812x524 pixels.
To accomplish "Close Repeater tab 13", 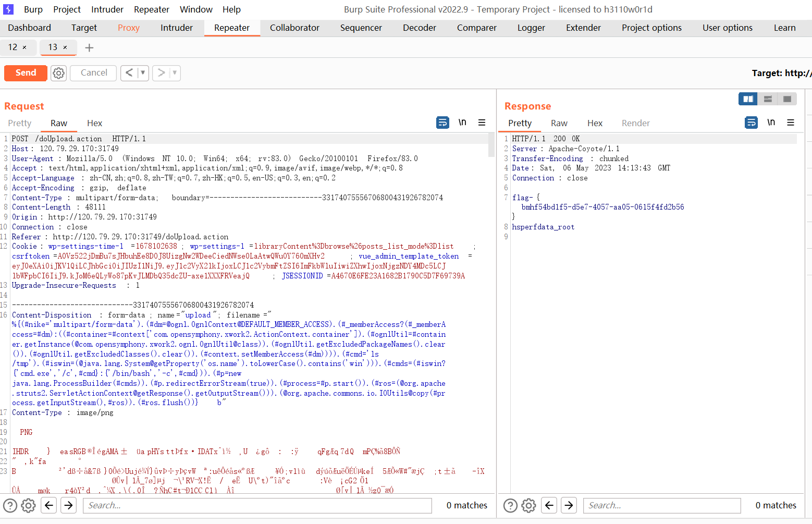I will click(x=65, y=47).
